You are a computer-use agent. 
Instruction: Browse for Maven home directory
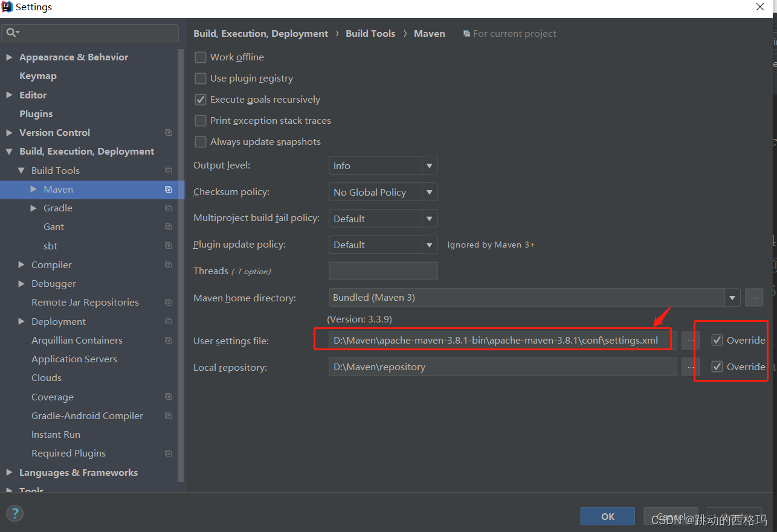pyautogui.click(x=754, y=297)
